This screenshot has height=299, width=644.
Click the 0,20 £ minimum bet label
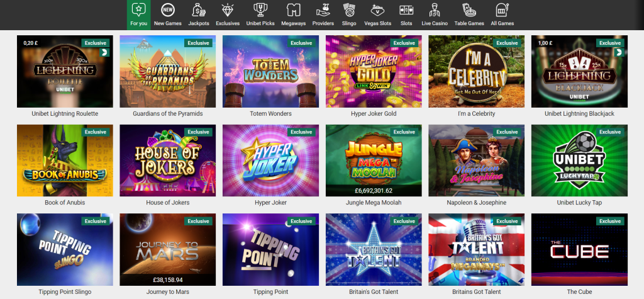point(30,43)
